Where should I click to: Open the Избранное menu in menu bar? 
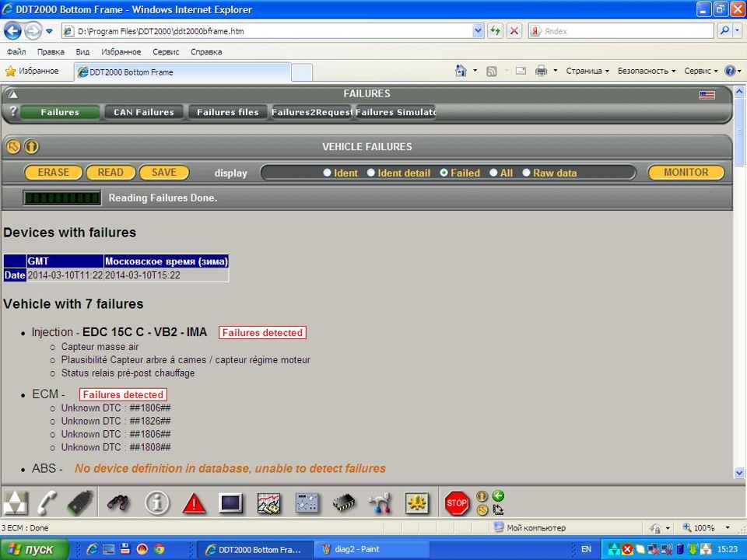[x=121, y=52]
